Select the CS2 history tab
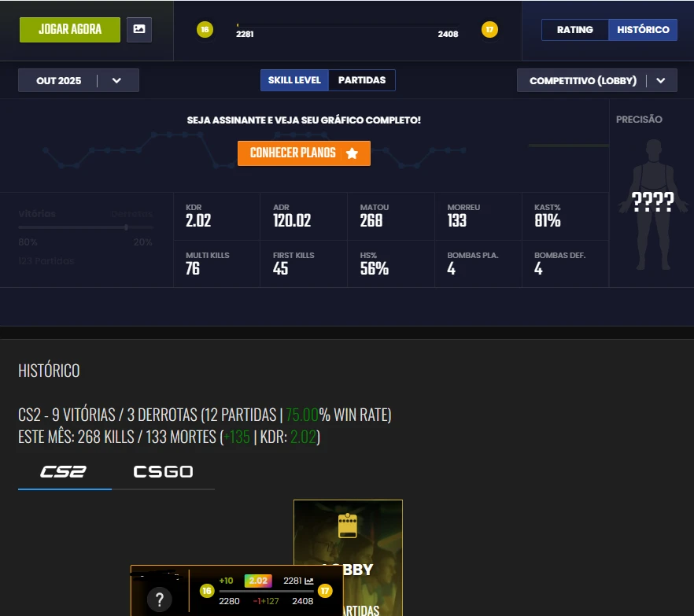This screenshot has width=694, height=616. (x=64, y=472)
